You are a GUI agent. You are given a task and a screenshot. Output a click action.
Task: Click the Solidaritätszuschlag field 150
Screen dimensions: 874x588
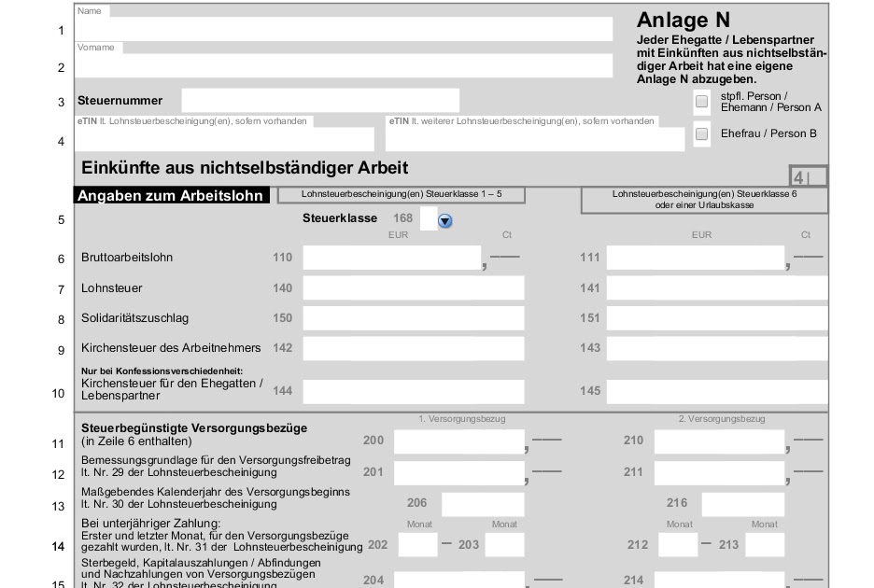coord(414,318)
